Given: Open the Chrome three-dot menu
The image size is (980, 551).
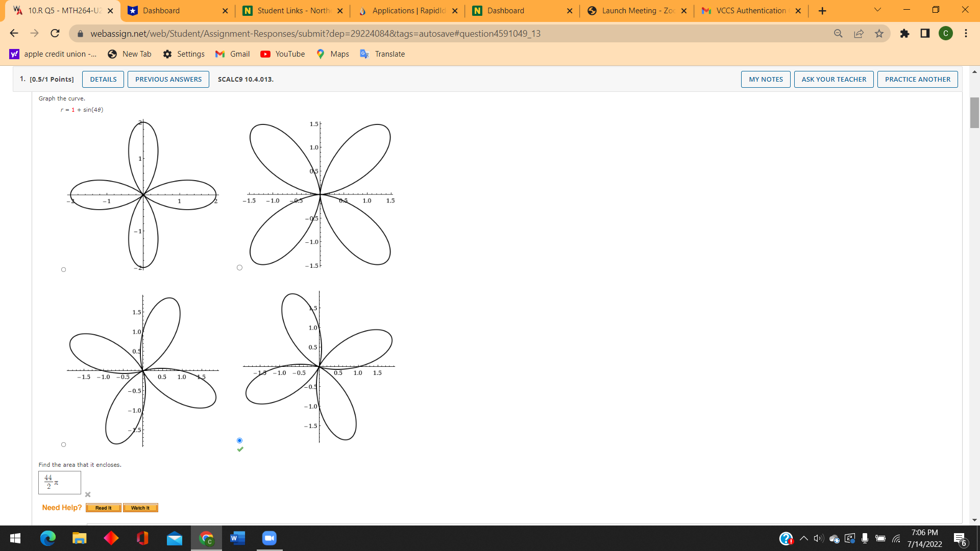Looking at the screenshot, I should (x=966, y=33).
